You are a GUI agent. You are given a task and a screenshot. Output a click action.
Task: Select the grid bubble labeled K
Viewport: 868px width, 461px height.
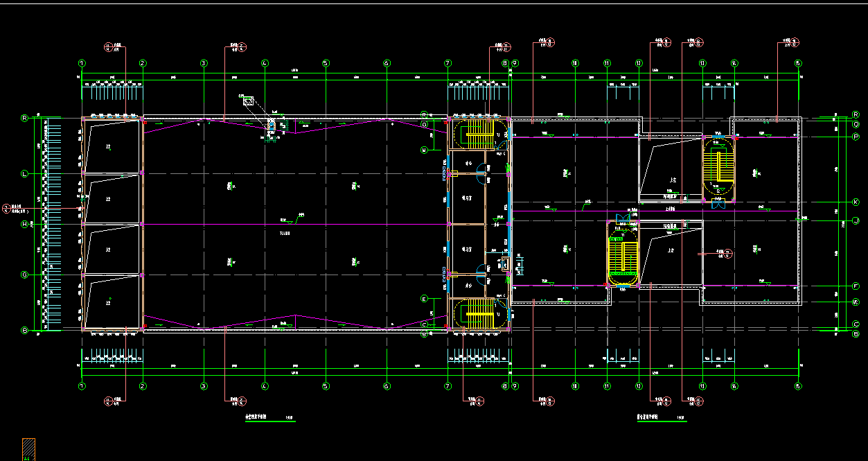[856, 202]
